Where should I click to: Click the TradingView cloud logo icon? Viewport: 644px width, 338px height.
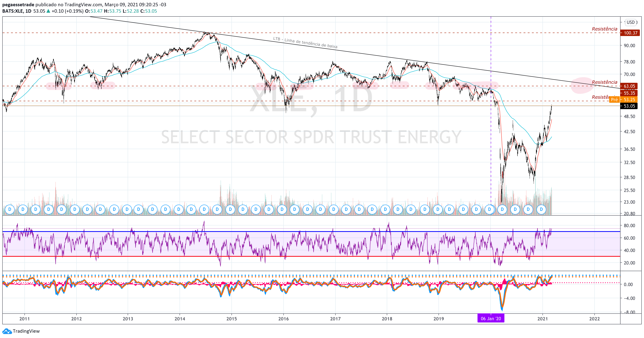(7, 331)
